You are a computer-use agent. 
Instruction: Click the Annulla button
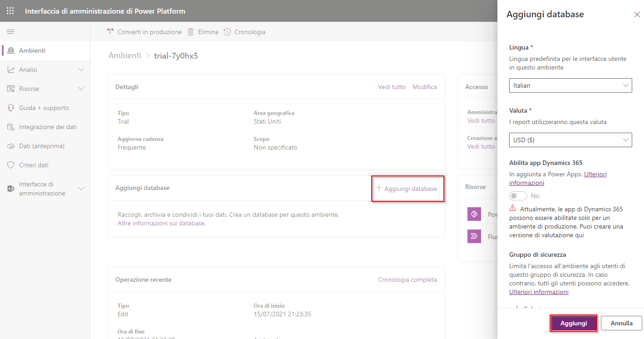pyautogui.click(x=621, y=323)
